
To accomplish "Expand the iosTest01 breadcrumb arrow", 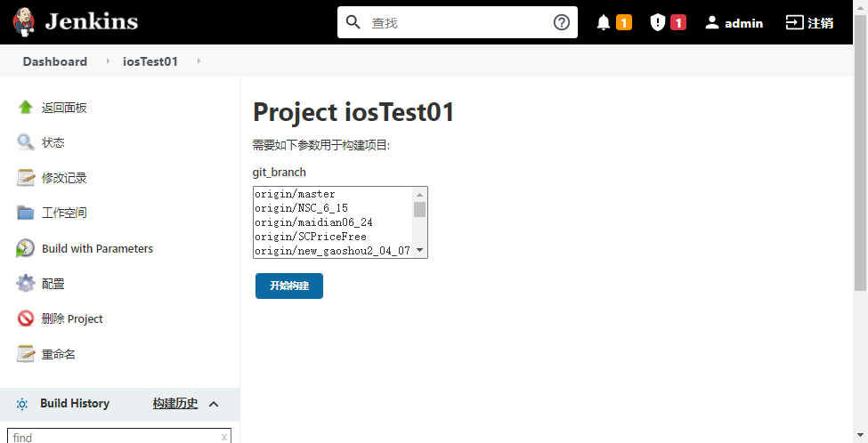I will click(x=199, y=60).
